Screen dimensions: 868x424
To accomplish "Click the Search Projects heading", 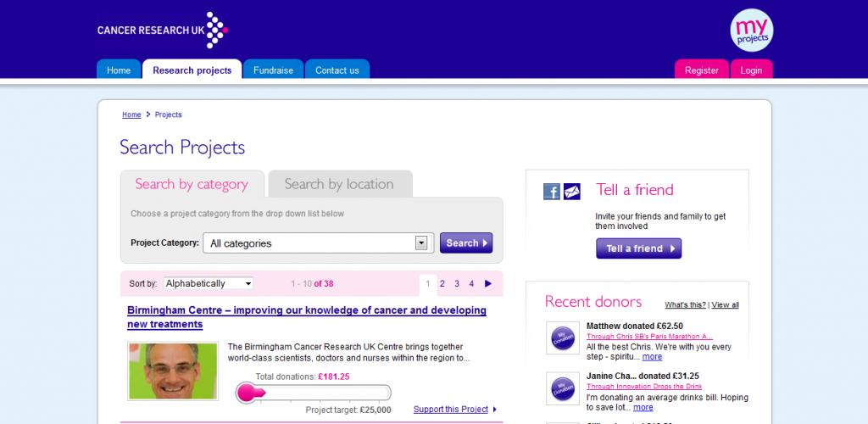I will point(182,148).
